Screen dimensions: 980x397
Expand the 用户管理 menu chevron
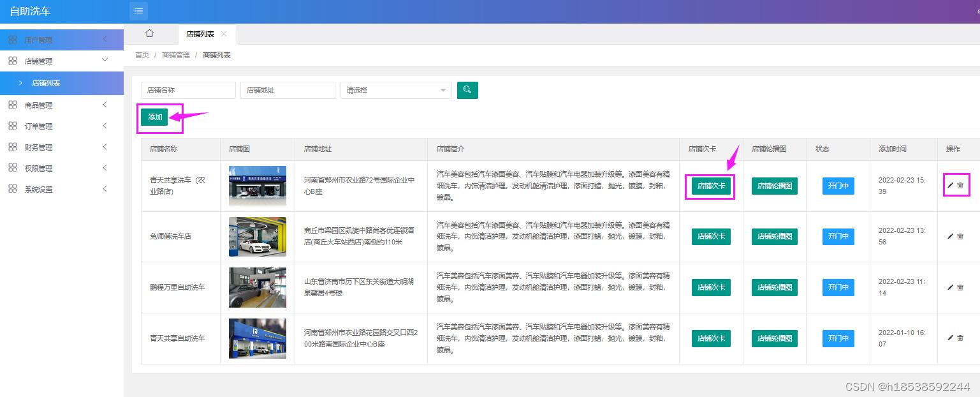pyautogui.click(x=105, y=40)
